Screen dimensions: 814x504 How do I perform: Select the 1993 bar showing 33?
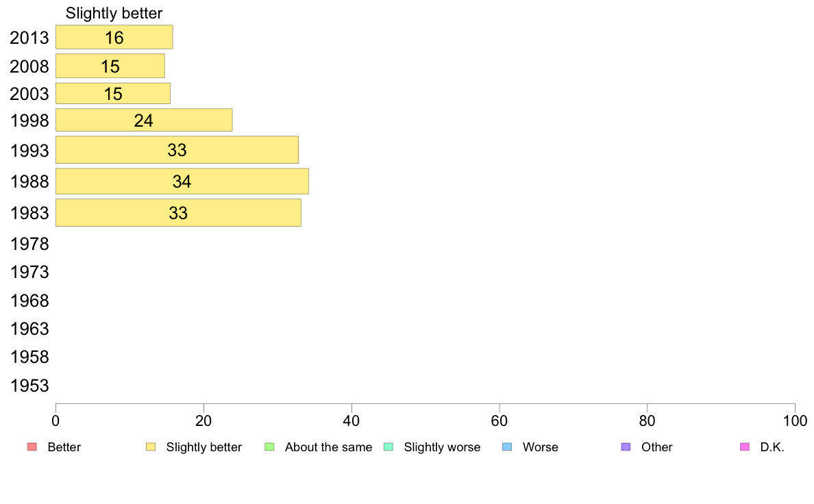pos(177,150)
